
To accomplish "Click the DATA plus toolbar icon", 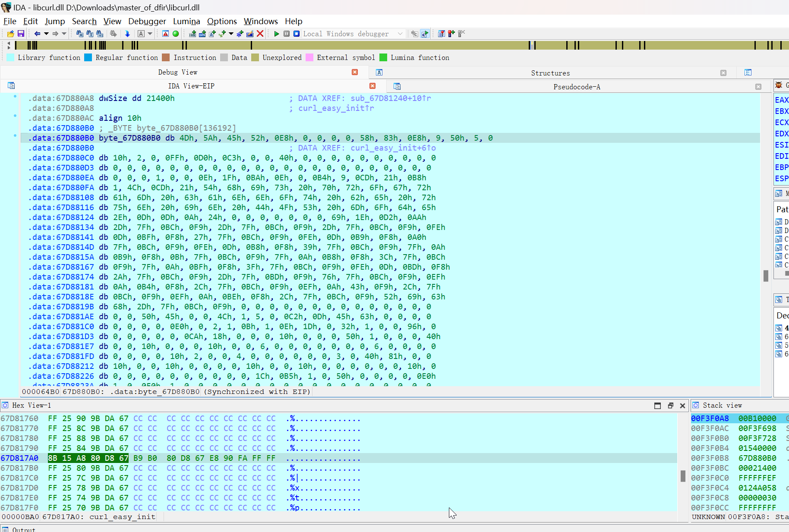I will pos(202,34).
